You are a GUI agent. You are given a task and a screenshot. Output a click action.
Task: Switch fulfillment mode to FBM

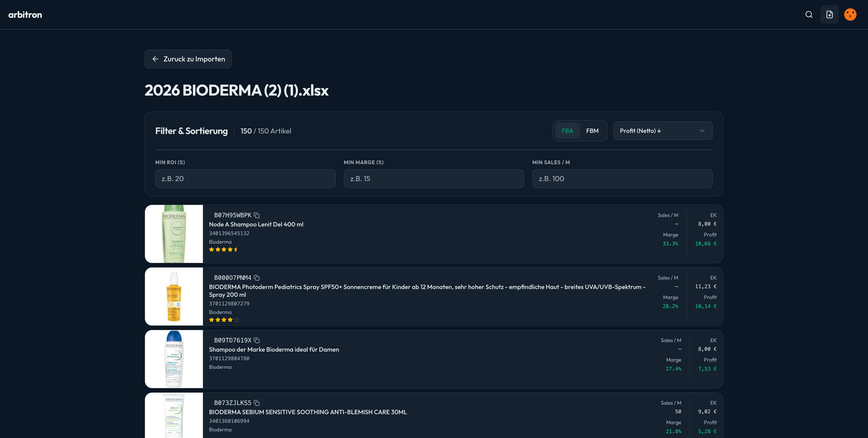click(x=592, y=131)
